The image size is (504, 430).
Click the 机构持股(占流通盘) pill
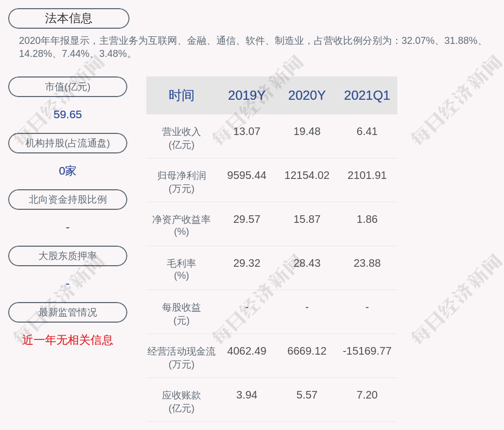pyautogui.click(x=68, y=143)
